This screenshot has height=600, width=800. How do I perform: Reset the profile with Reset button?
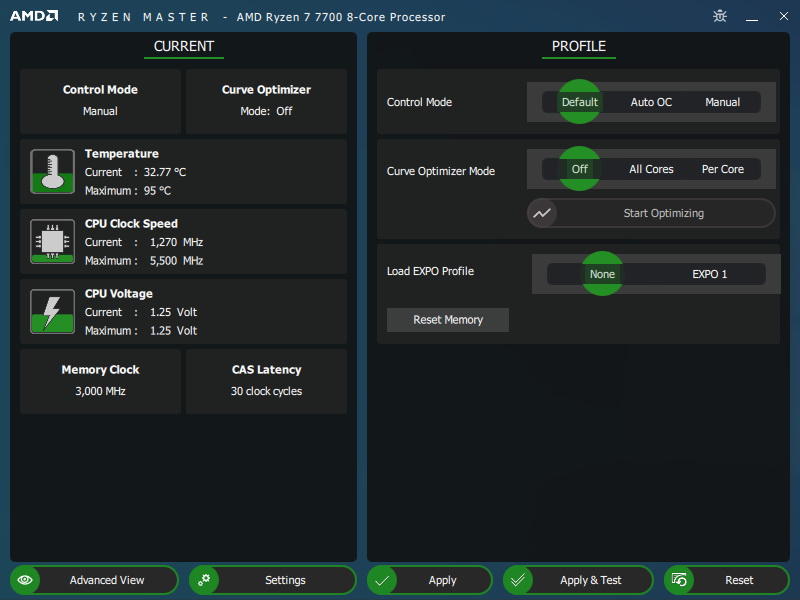coord(727,580)
